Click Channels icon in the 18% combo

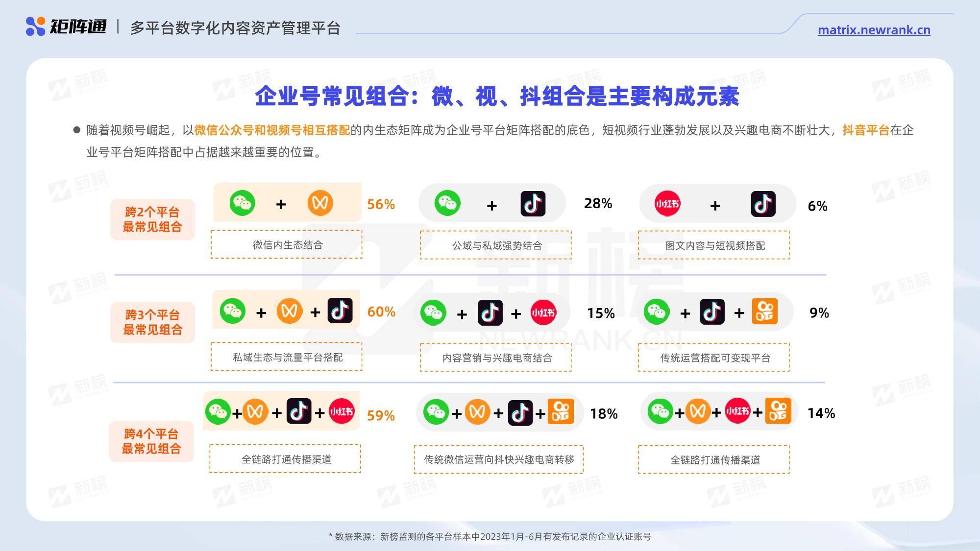tap(478, 412)
